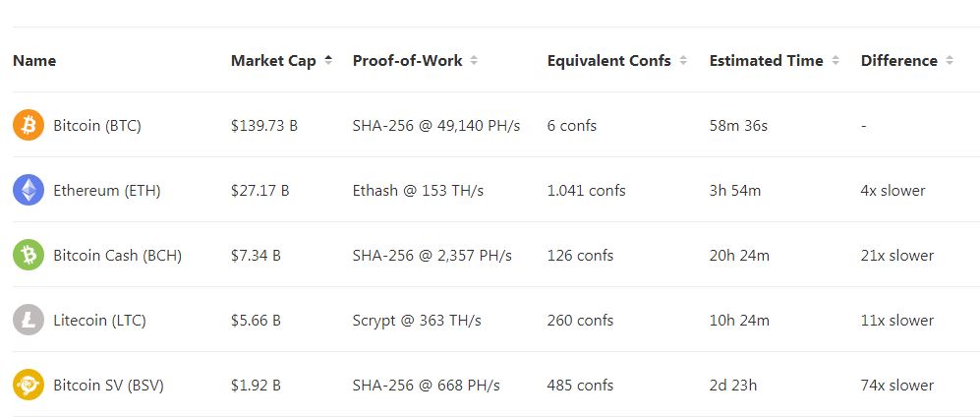Sort by Market Cap using its arrow
Screen dimensions: 980x418
tap(328, 61)
